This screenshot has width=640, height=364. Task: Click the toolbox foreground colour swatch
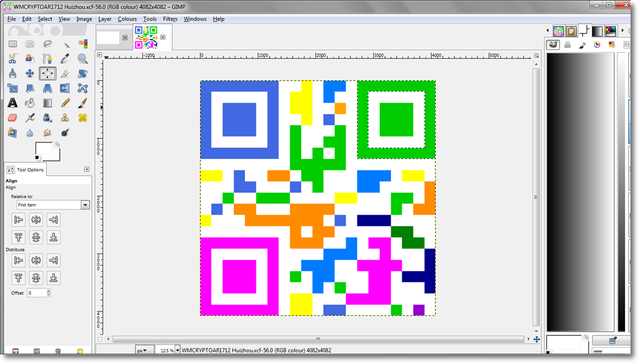43,149
